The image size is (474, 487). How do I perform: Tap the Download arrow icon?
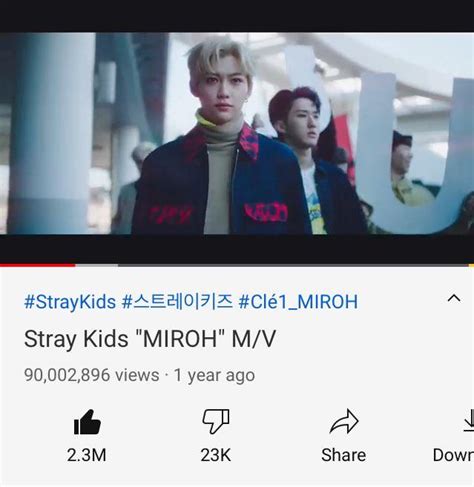[x=469, y=421]
